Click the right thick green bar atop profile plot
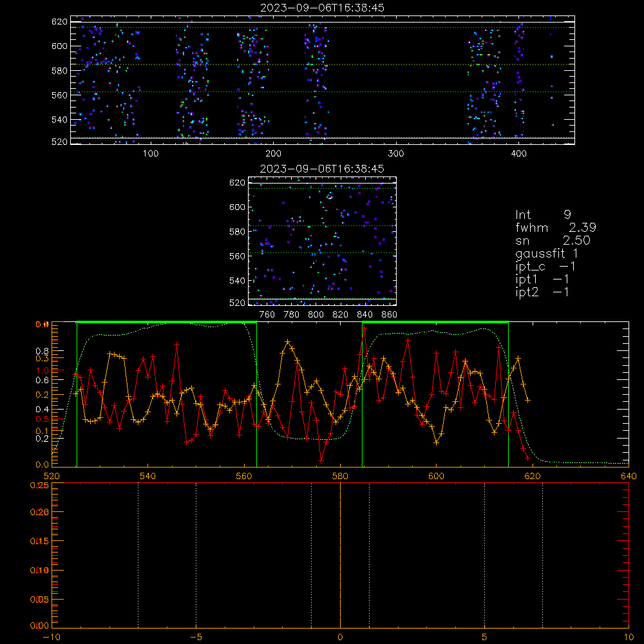The image size is (644, 644). 435,323
